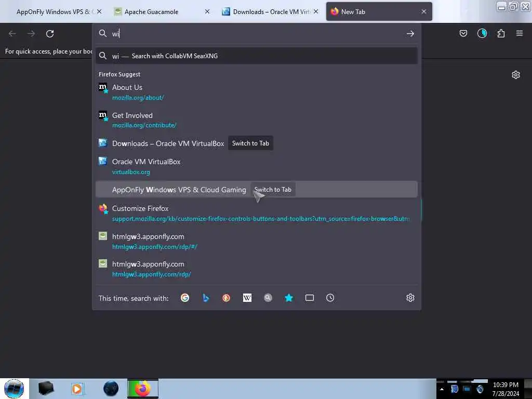Switch to the Apache Guacamole tab
The image size is (532, 399).
pyautogui.click(x=151, y=12)
